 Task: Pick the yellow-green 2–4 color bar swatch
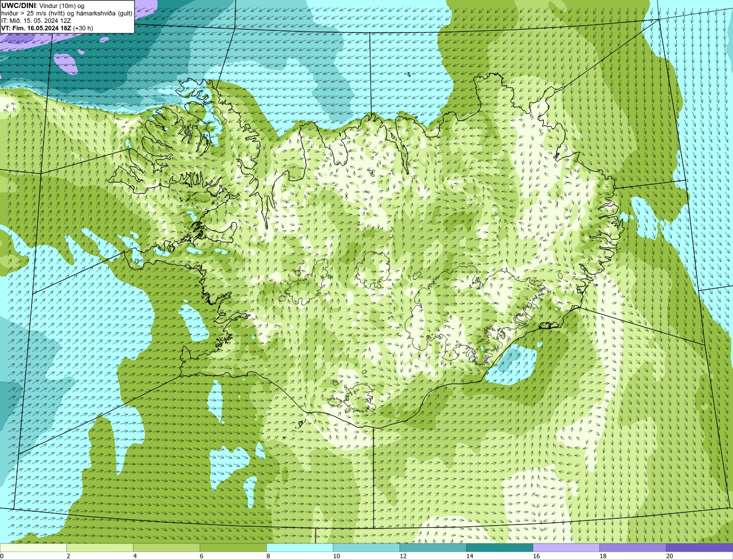pos(100,547)
